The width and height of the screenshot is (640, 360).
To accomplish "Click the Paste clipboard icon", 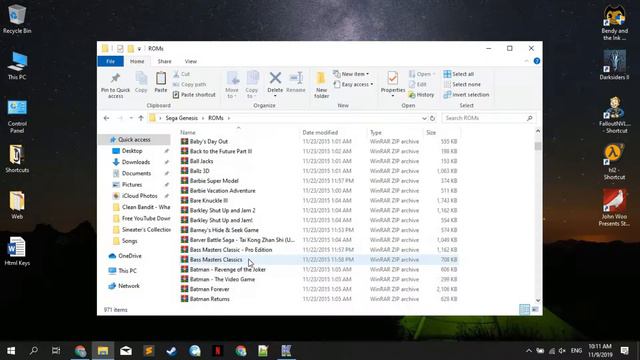I will (161, 82).
